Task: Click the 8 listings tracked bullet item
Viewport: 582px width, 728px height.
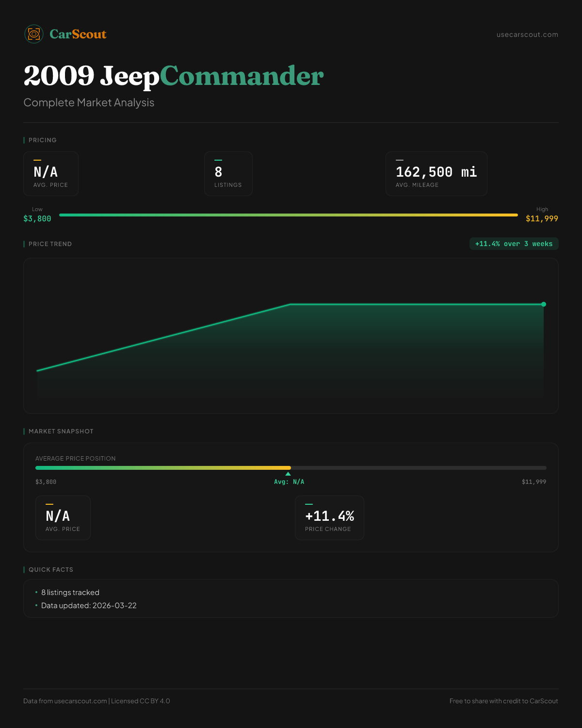Action: 70,593
